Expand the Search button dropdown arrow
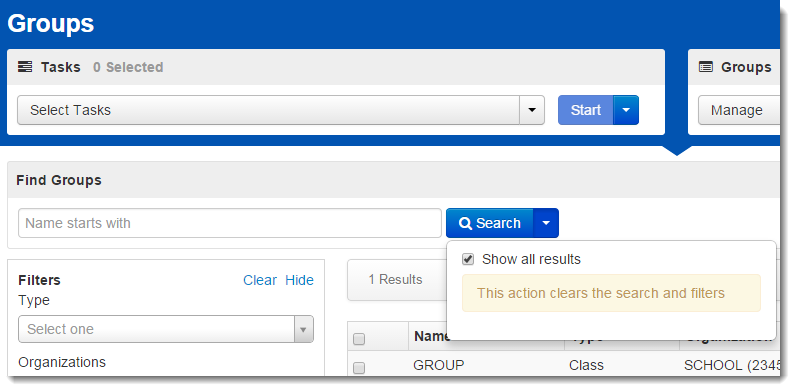This screenshot has height=391, width=795. click(x=546, y=223)
